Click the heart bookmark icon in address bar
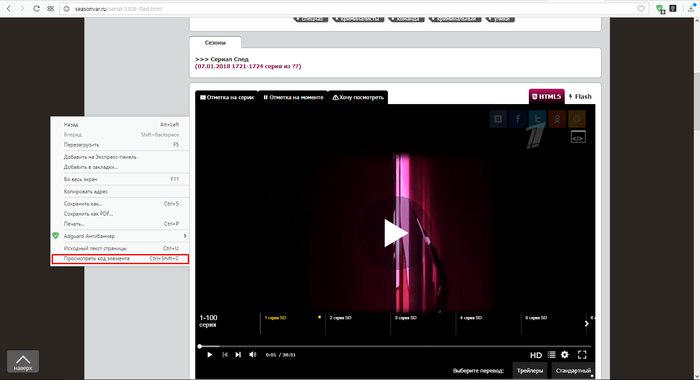The height and width of the screenshot is (380, 700). (x=641, y=8)
